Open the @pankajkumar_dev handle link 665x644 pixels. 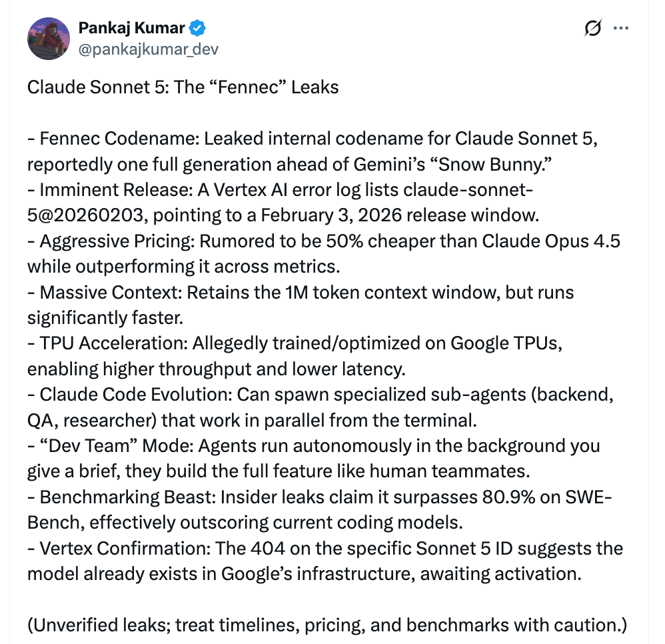[x=149, y=49]
